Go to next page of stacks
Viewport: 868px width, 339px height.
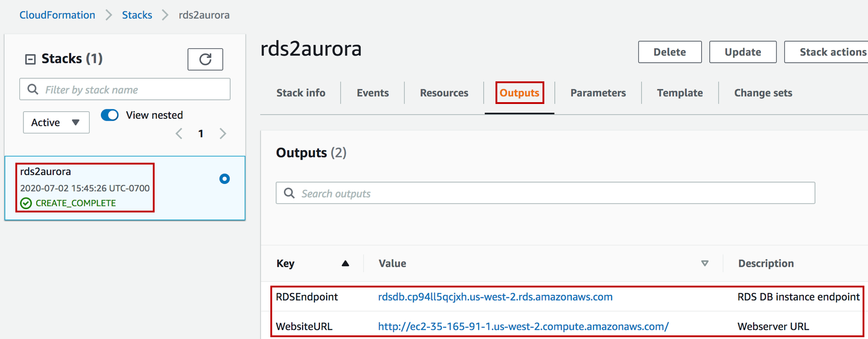click(x=222, y=133)
